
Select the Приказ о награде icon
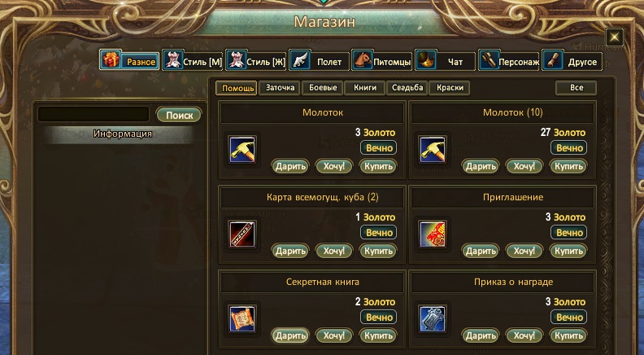click(433, 319)
